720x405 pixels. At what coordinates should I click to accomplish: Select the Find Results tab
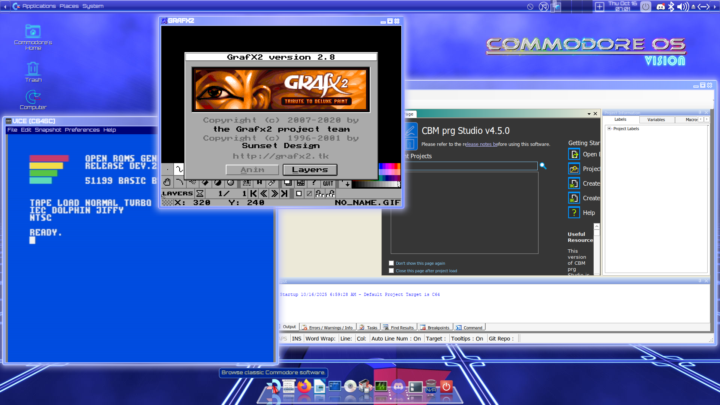(x=399, y=327)
